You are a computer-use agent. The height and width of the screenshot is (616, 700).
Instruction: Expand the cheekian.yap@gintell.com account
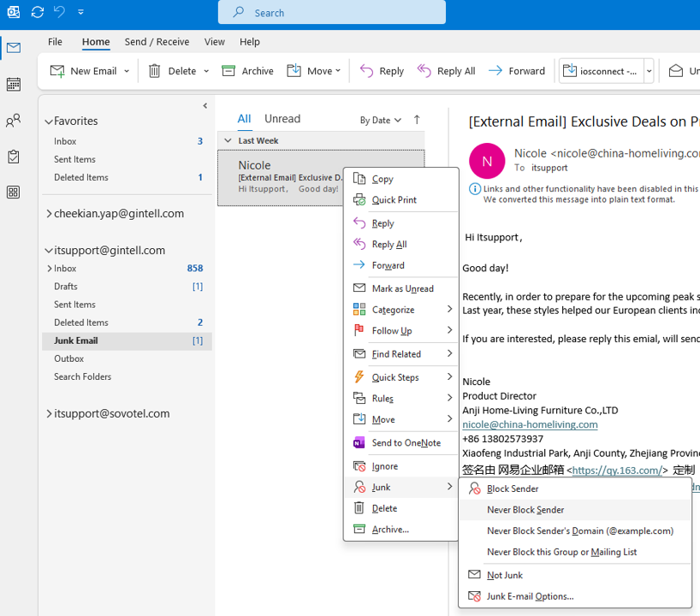pos(49,214)
